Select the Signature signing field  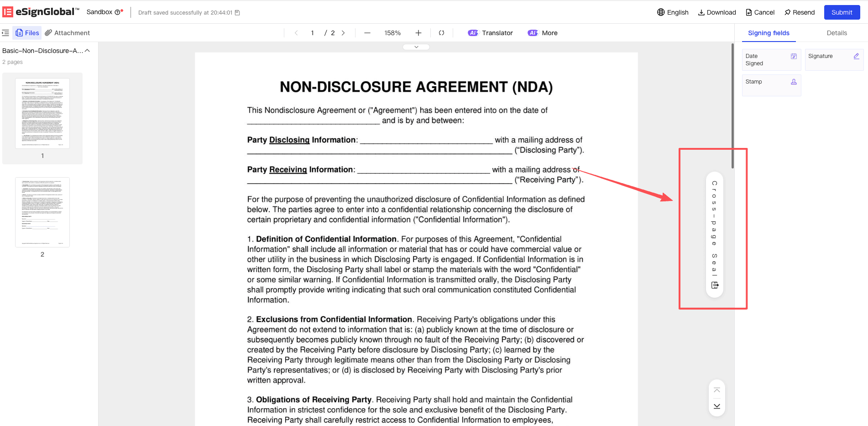click(x=834, y=60)
